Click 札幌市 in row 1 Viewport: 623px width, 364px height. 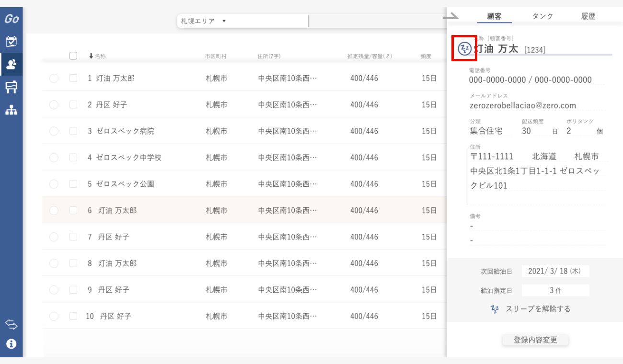(x=217, y=78)
